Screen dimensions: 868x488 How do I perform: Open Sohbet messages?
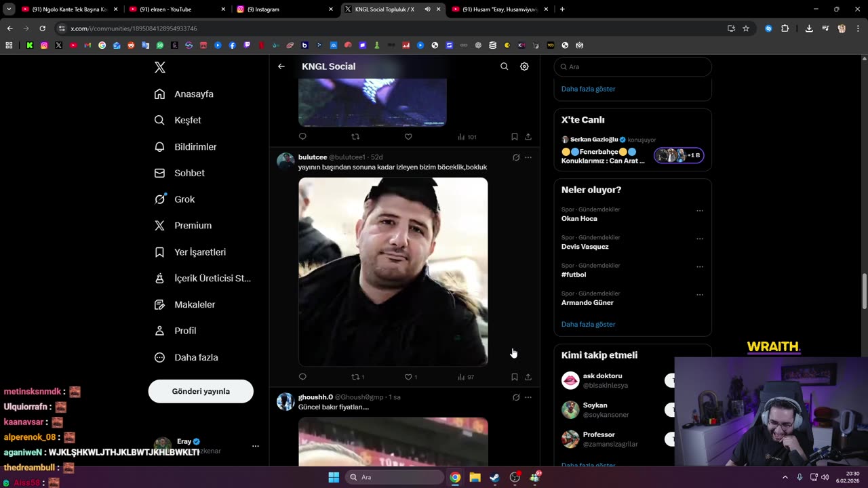[x=179, y=173]
